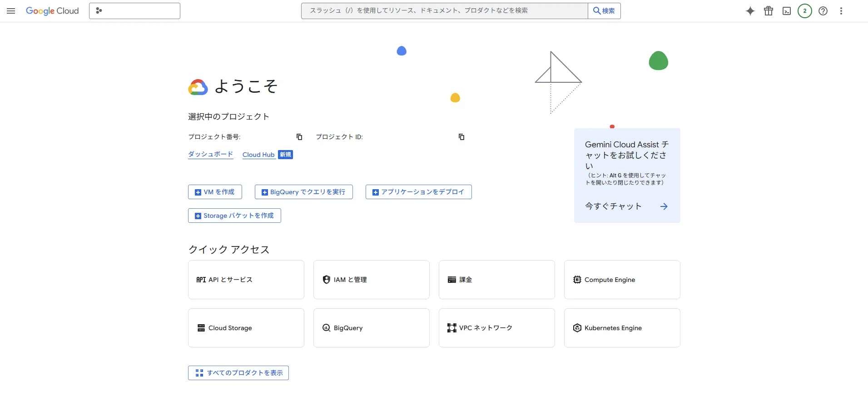Open the API とサービス card

click(x=246, y=280)
